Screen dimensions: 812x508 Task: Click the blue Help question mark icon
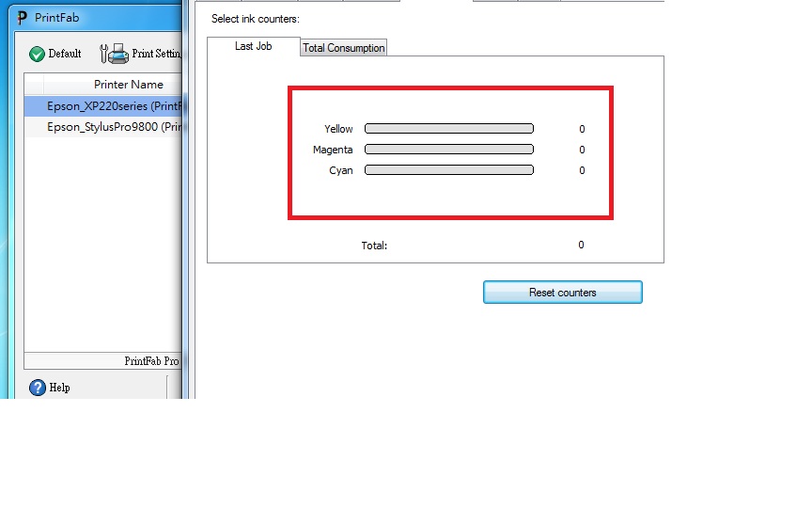pyautogui.click(x=38, y=388)
